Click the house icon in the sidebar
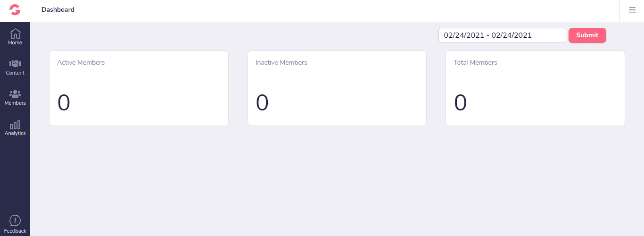Viewport: 644px width, 236px height. [15, 34]
